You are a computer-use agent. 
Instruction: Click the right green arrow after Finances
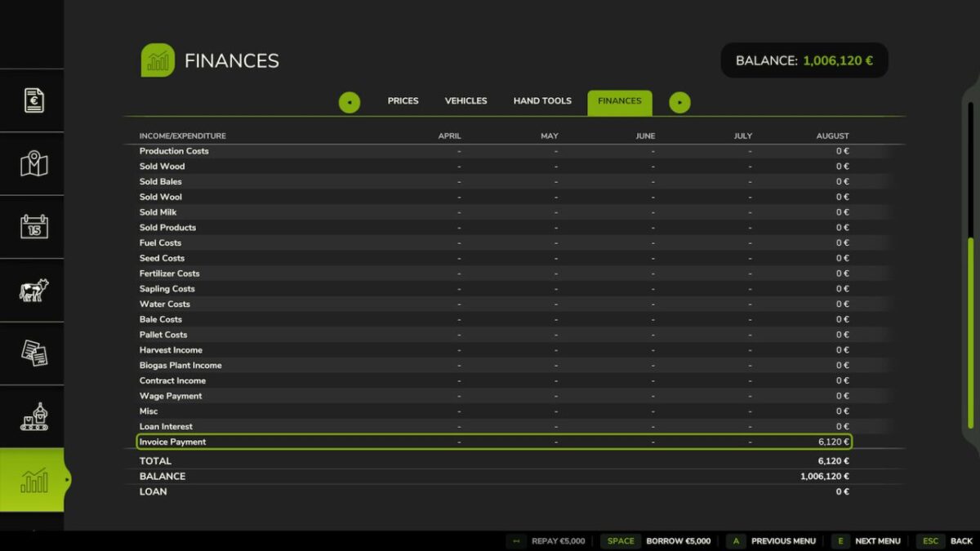(679, 102)
